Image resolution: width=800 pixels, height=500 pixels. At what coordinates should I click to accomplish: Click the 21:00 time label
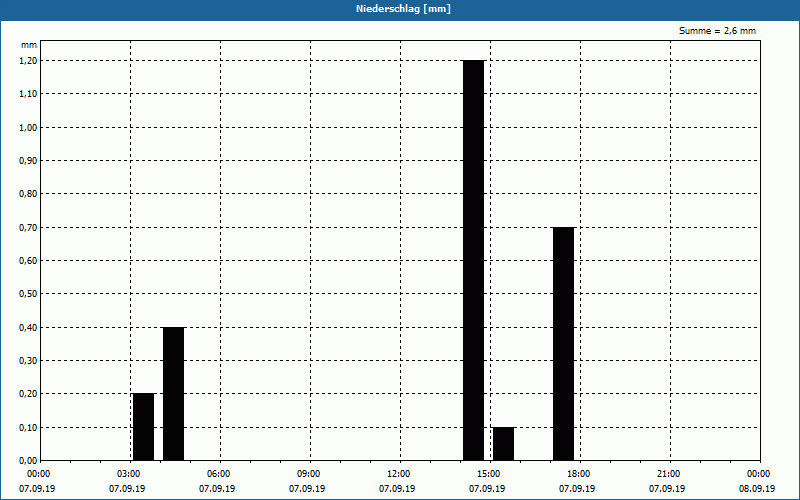click(669, 474)
